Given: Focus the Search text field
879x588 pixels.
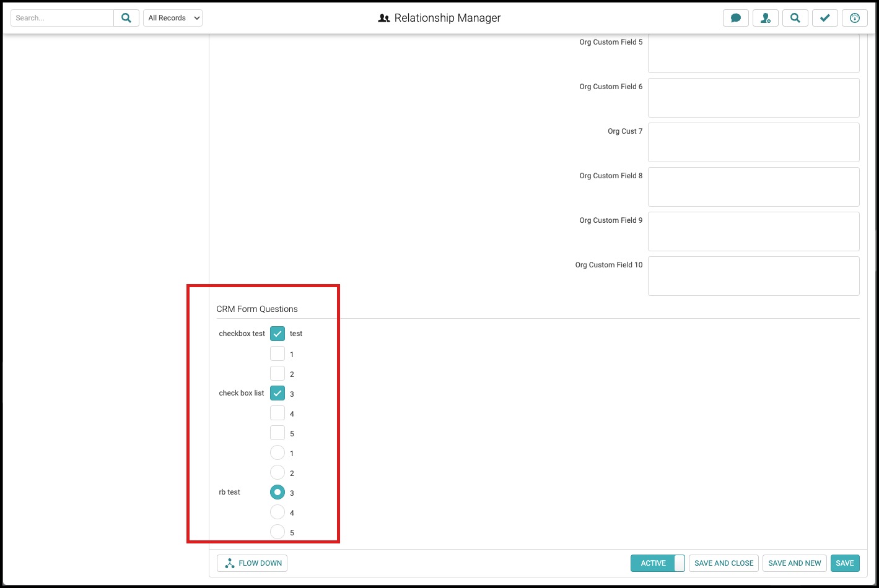Looking at the screenshot, I should (62, 18).
